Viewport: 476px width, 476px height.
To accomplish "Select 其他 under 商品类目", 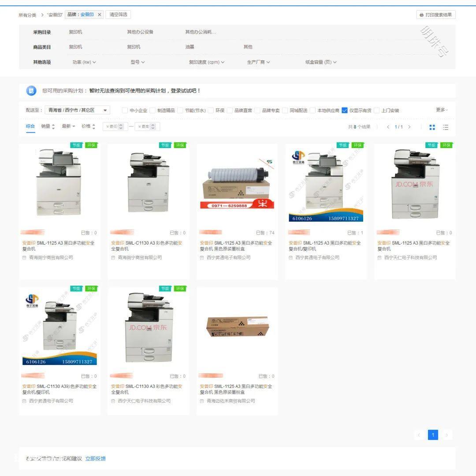I will (x=248, y=47).
